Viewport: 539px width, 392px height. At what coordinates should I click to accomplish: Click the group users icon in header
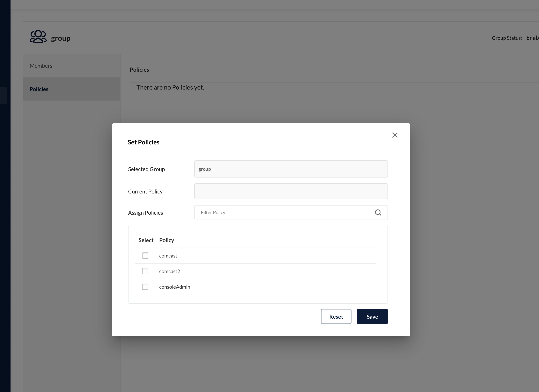[38, 37]
